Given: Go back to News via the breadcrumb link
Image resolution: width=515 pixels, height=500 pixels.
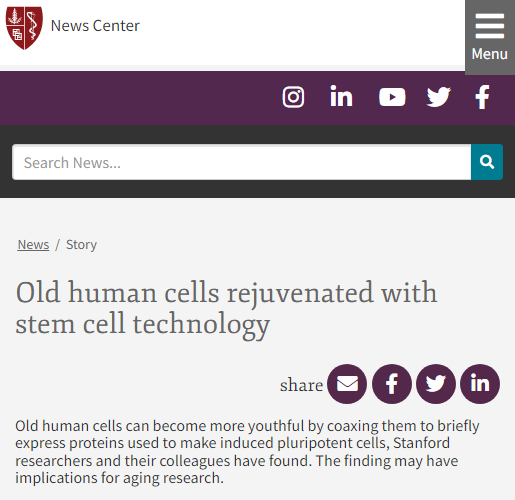Looking at the screenshot, I should (x=33, y=244).
